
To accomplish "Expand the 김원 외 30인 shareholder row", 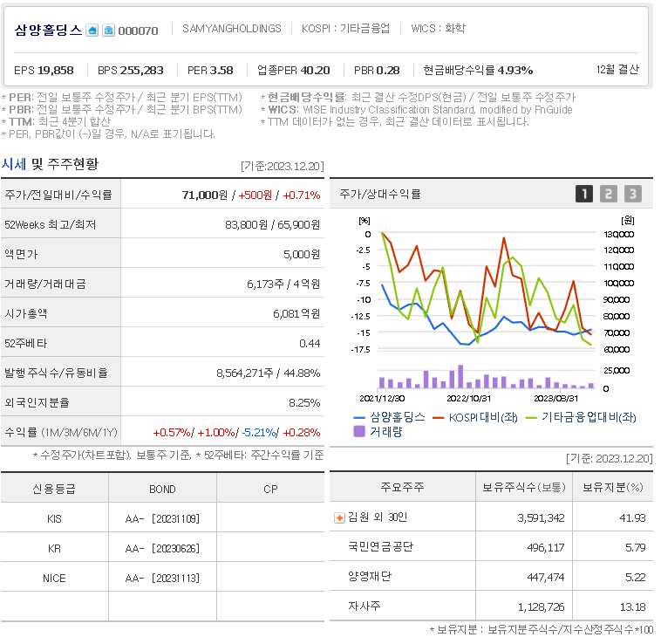I will pyautogui.click(x=339, y=517).
